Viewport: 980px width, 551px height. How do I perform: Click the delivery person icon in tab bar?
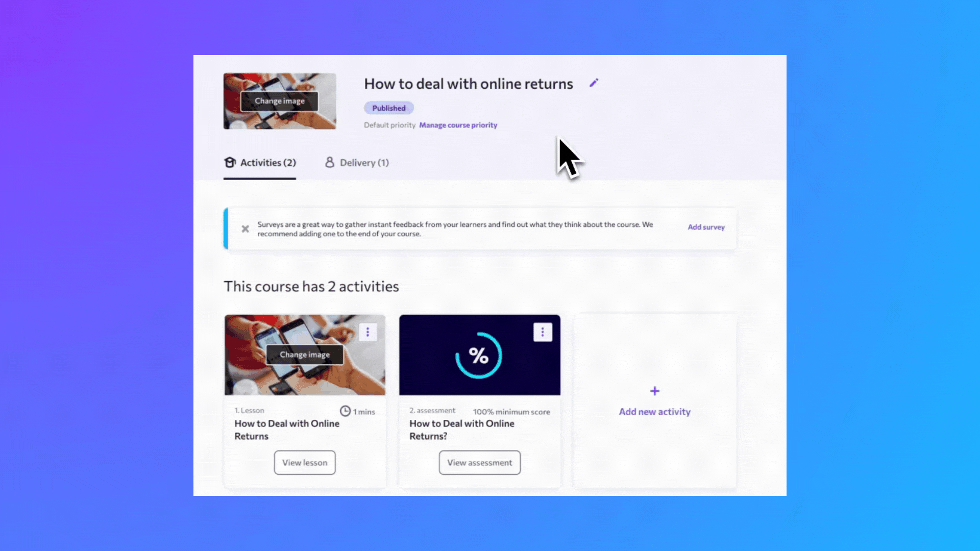329,162
